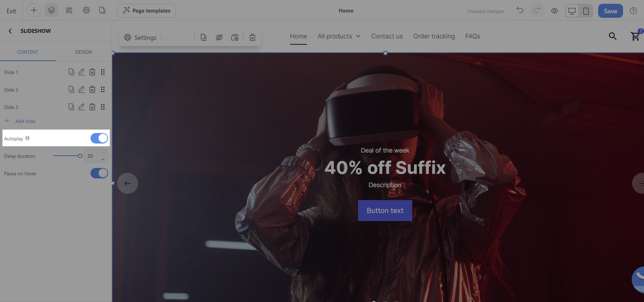Click the Slide 3 drag handle
The image size is (644, 302).
click(x=103, y=107)
